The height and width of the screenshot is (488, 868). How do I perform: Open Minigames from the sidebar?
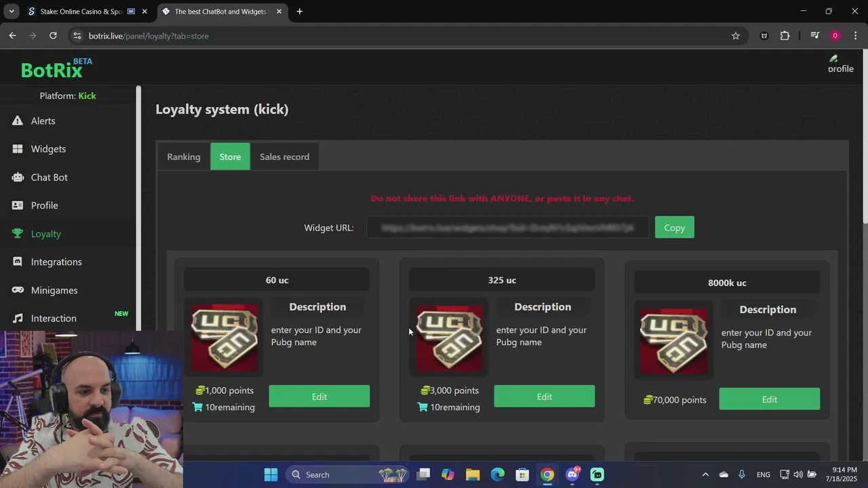click(x=54, y=290)
